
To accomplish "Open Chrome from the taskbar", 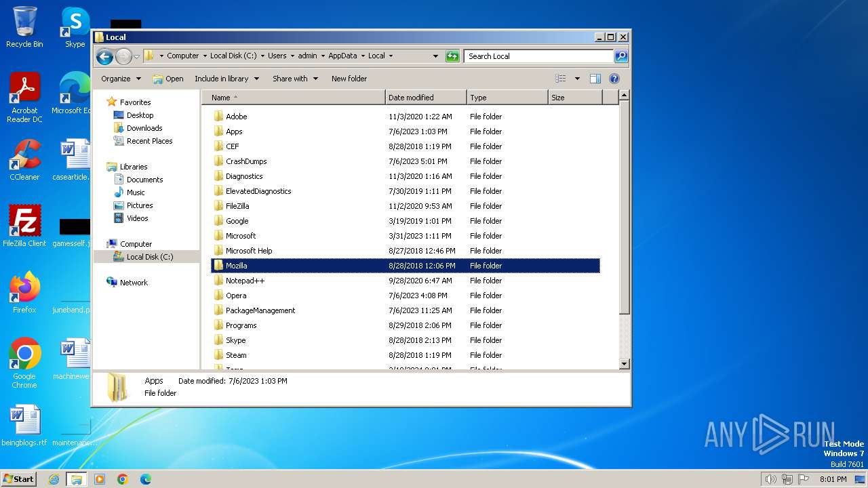I will pos(123,479).
